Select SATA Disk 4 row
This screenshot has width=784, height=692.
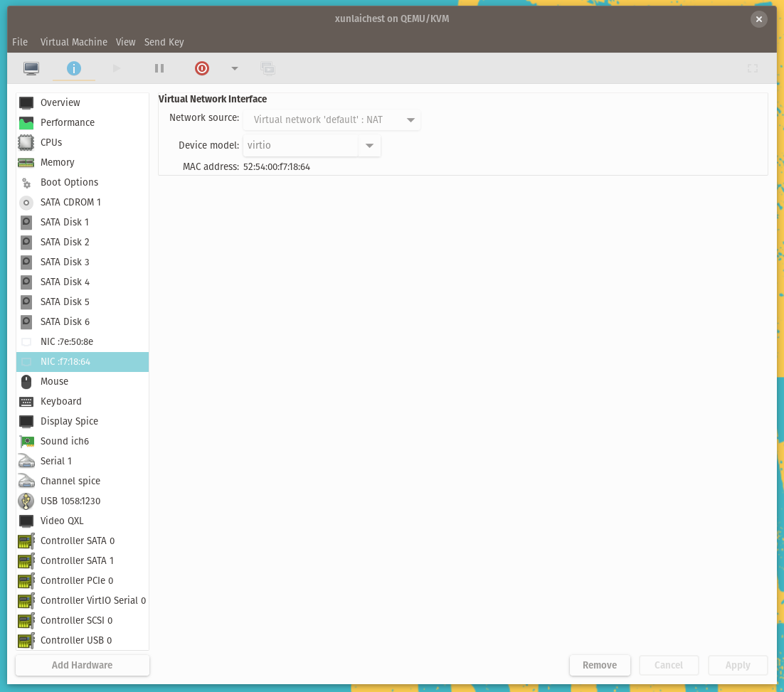(x=83, y=282)
